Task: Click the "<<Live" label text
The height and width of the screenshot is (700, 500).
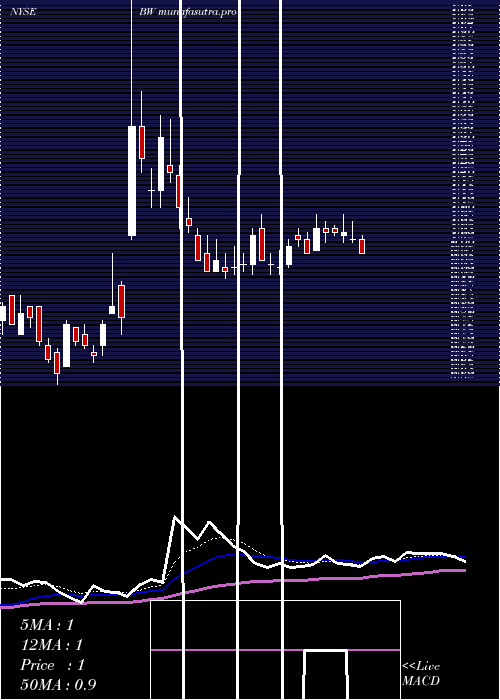Action: click(x=421, y=666)
